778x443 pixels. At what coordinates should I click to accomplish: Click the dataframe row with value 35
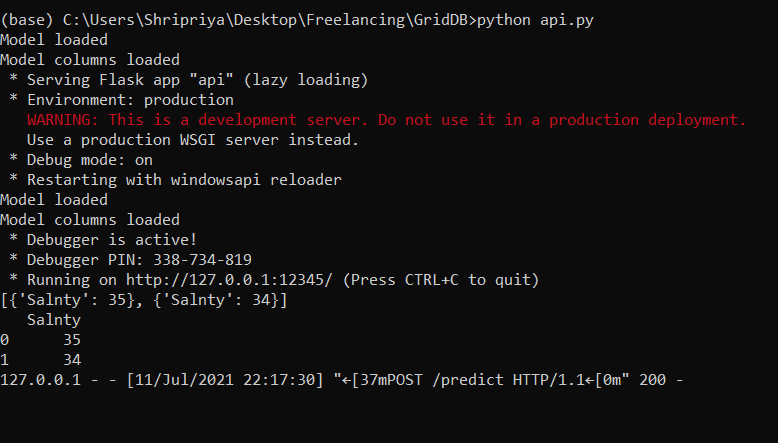click(40, 339)
